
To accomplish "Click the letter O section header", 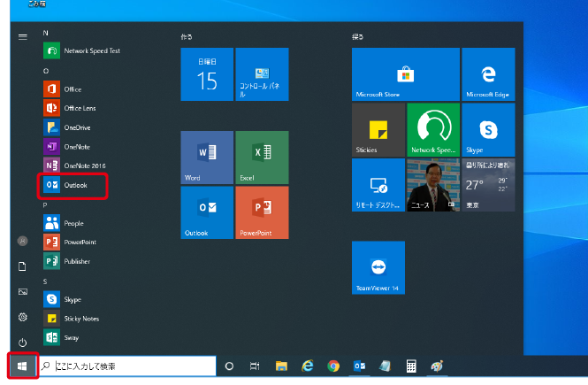I will (46, 71).
